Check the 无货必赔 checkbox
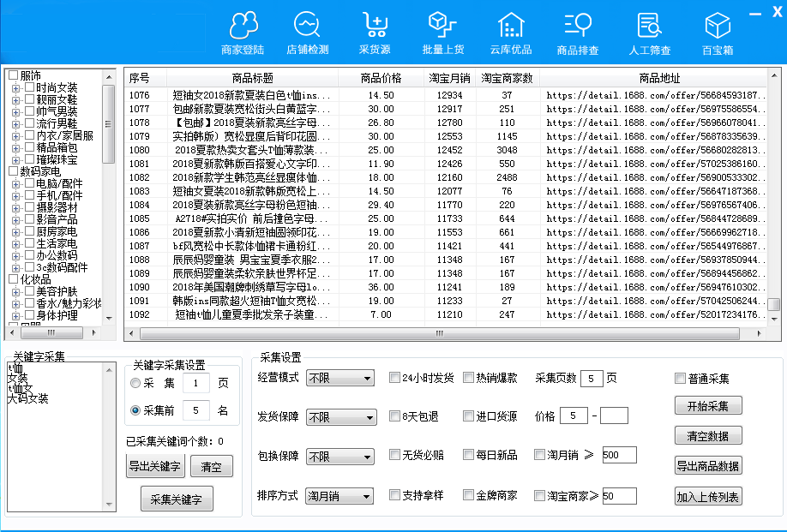This screenshot has height=532, width=787. point(394,455)
